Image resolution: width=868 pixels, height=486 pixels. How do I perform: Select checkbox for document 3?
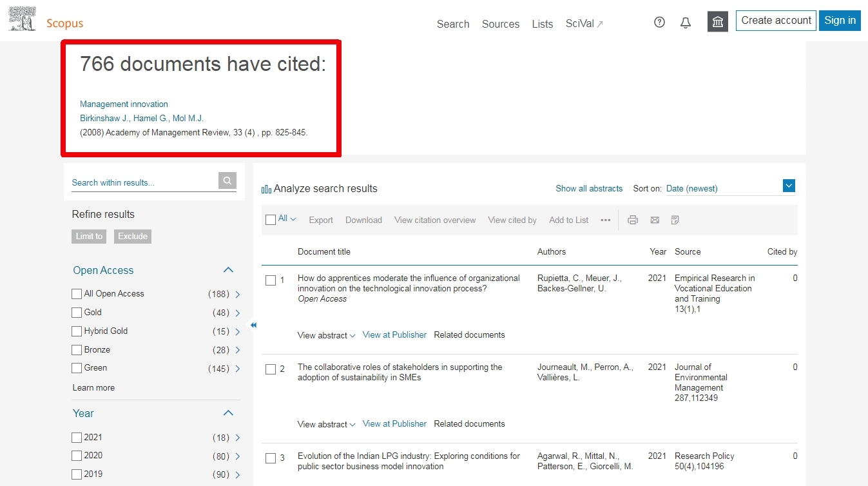pos(271,458)
